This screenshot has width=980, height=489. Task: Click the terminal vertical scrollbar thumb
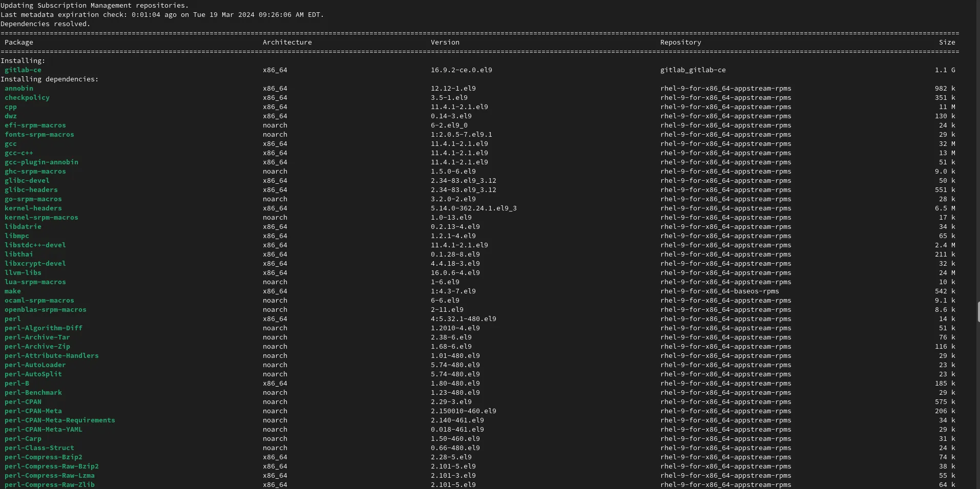(978, 312)
